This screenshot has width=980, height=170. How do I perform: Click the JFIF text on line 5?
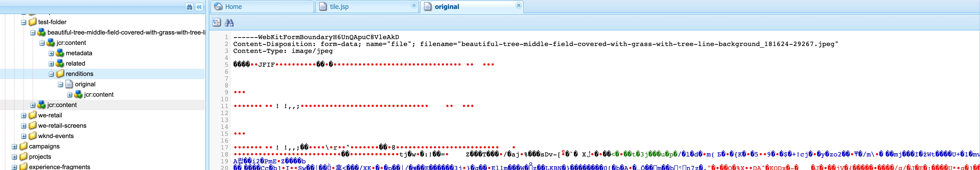click(266, 65)
